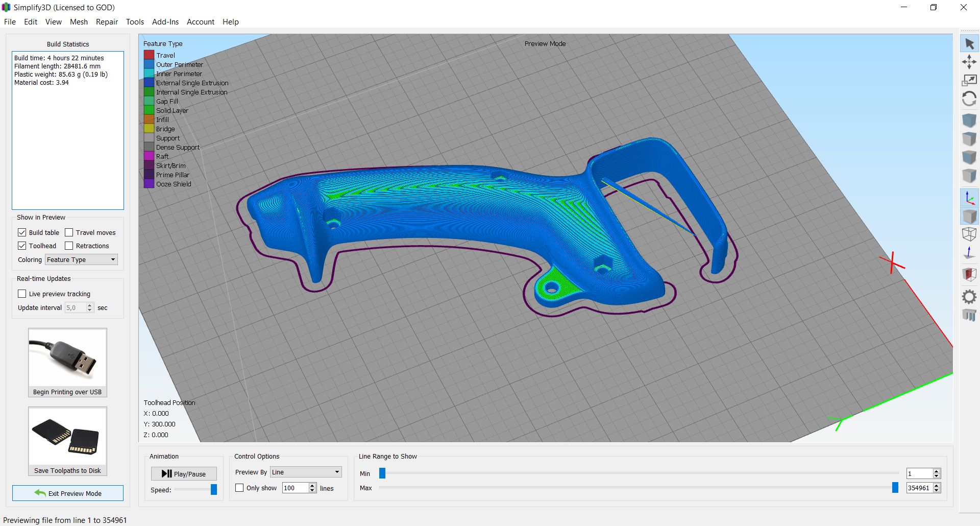Click the Max line range slider handle
980x526 pixels.
pos(895,488)
